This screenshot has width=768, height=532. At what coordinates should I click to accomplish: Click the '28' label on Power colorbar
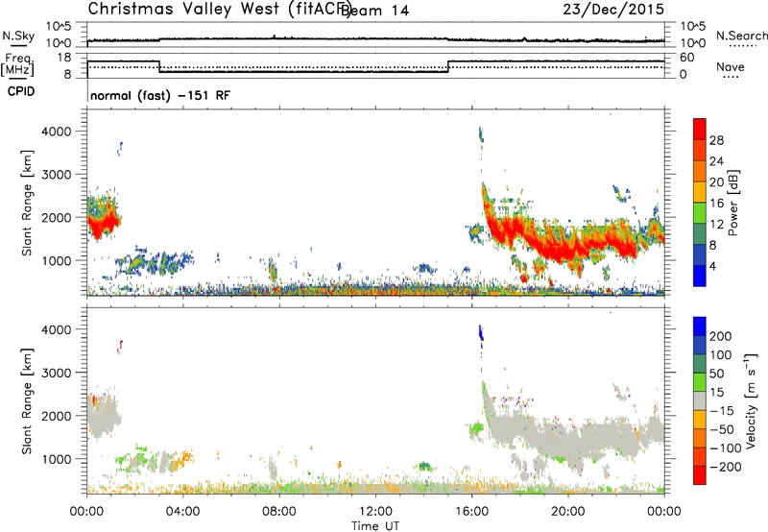click(716, 140)
